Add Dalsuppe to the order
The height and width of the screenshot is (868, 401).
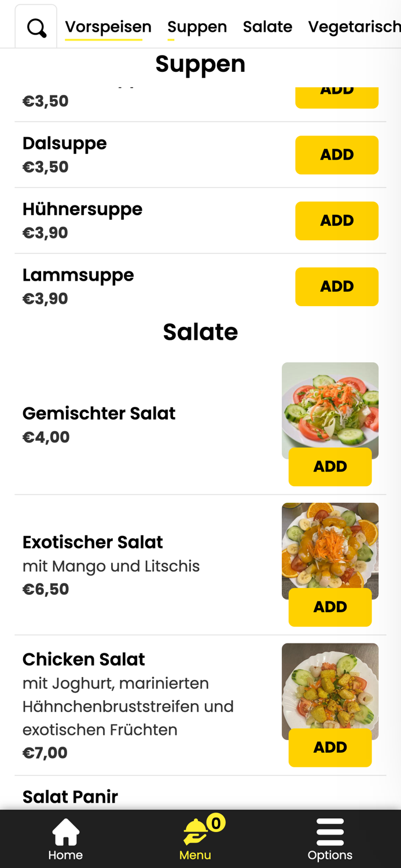[337, 155]
